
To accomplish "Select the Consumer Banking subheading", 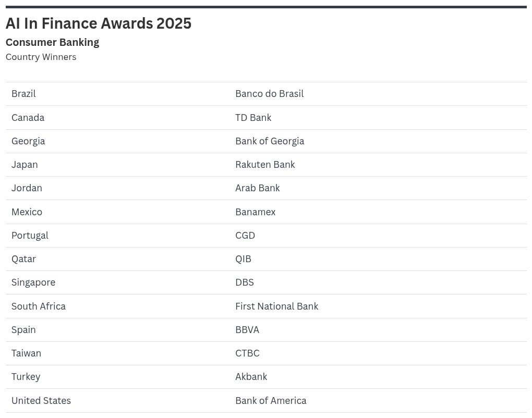I will tap(52, 42).
